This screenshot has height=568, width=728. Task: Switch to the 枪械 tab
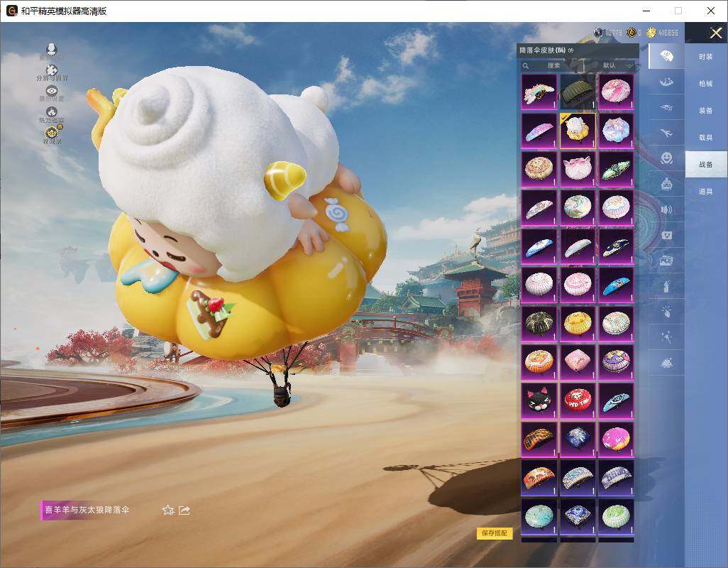(705, 84)
